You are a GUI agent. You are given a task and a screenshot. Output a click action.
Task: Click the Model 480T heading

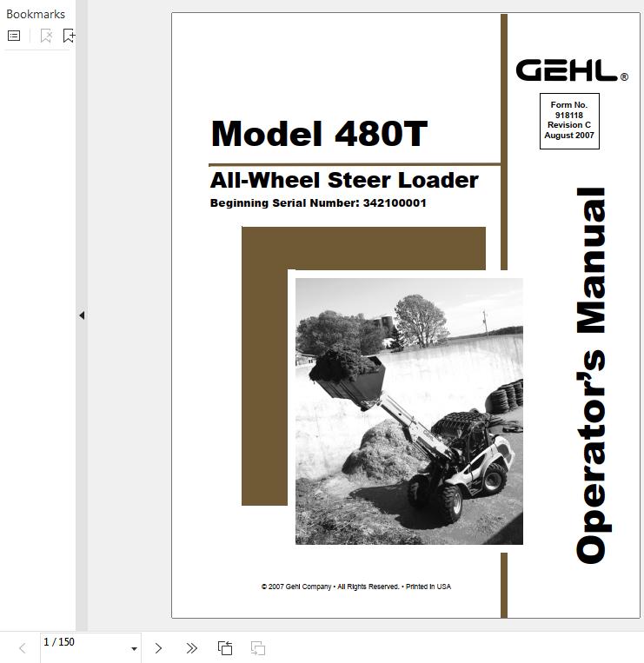[x=319, y=134]
